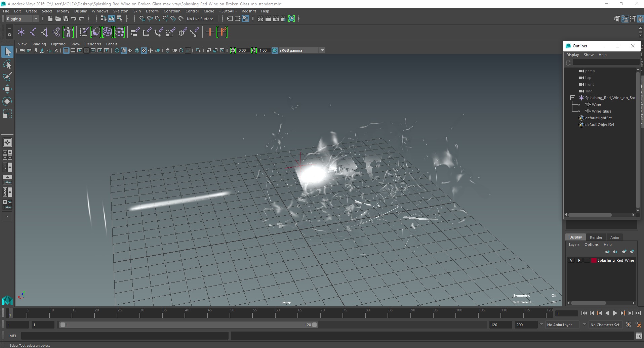Click the Create IK Handle shelf icon

point(45,32)
